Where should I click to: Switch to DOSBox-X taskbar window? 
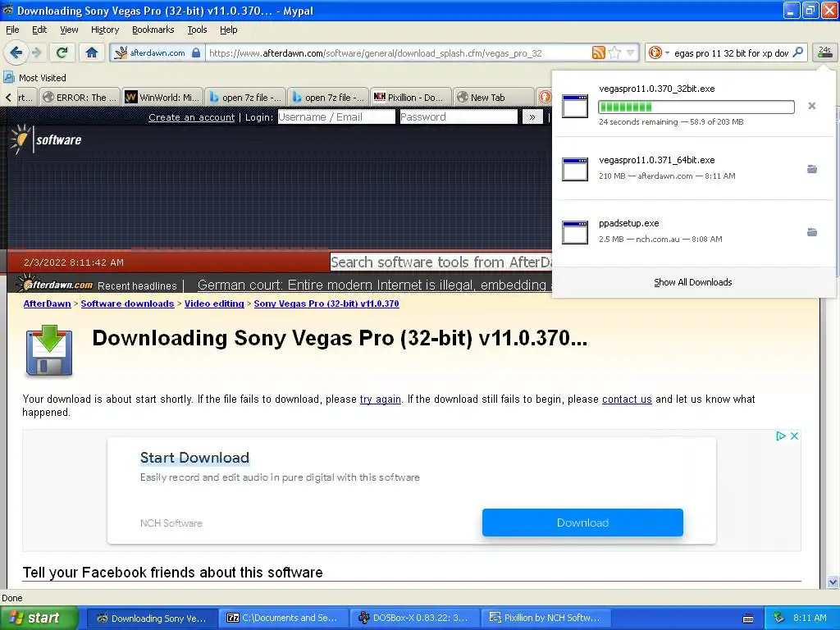[x=414, y=618]
